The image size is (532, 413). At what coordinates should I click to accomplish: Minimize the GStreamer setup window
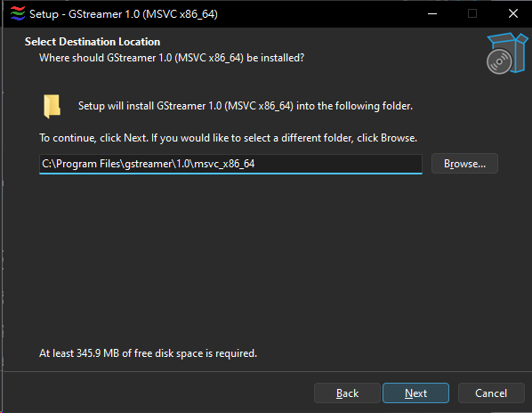431,14
